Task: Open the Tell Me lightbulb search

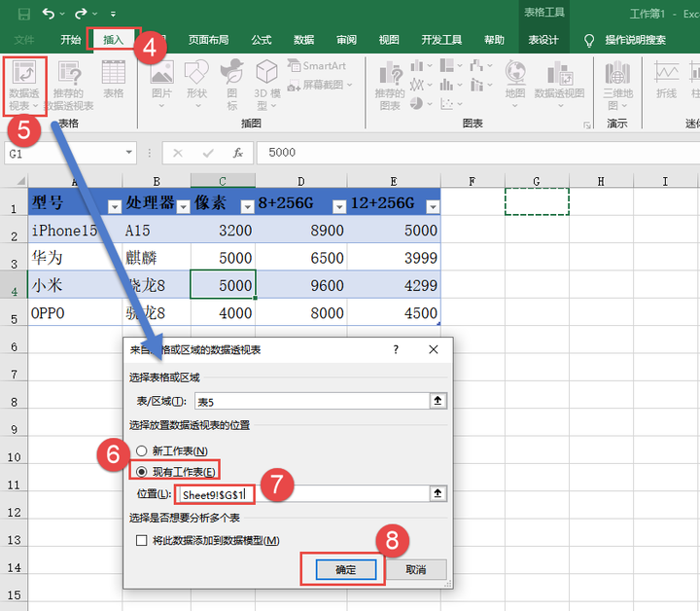Action: (x=589, y=41)
